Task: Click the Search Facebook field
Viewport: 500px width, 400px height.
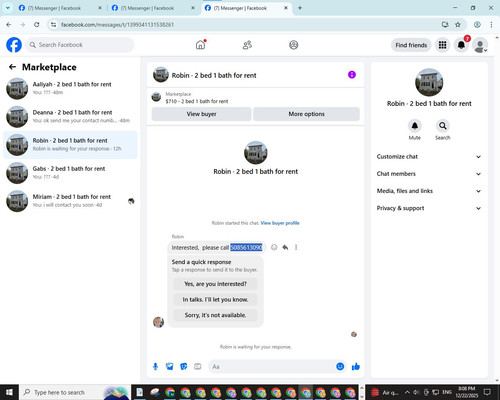Action: point(80,45)
